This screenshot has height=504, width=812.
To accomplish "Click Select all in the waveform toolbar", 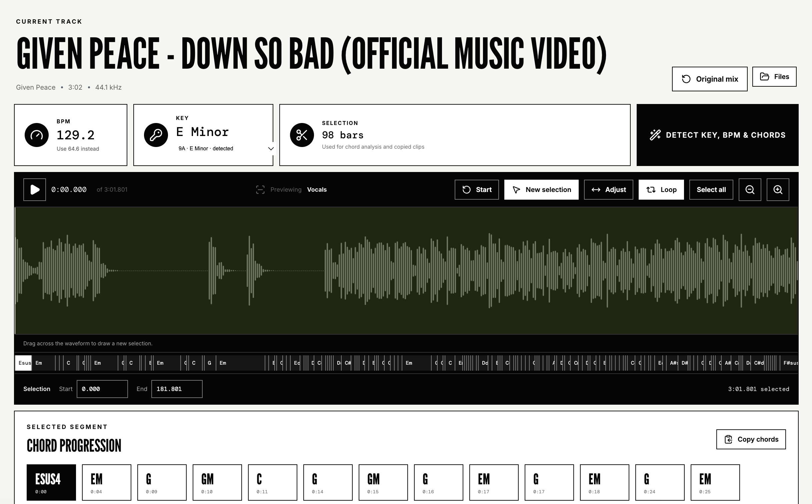I will pyautogui.click(x=711, y=190).
